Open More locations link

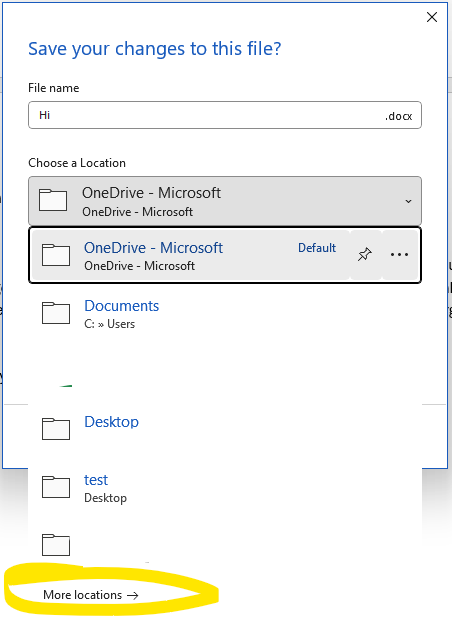(91, 595)
